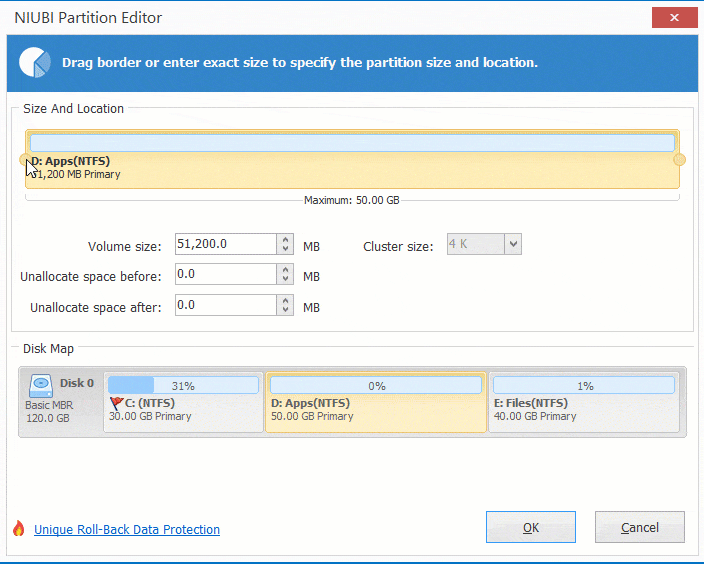Click the red flag icon on C: partition
Screen dimensions: 704x564
(116, 403)
